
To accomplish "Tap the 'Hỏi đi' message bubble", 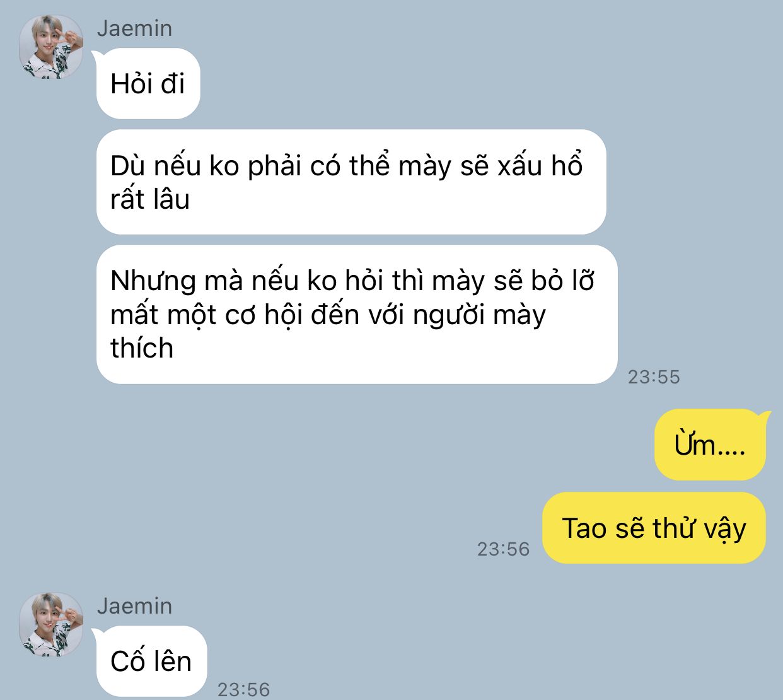I will [148, 83].
